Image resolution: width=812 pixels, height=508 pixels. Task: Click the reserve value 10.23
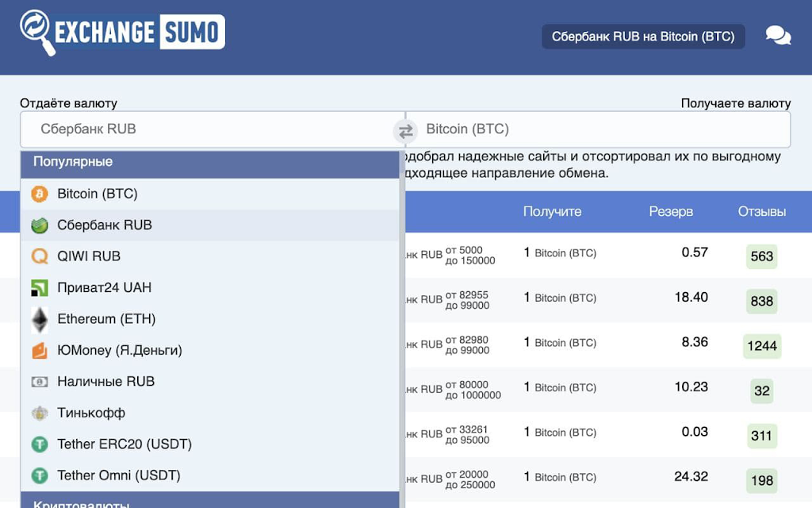691,387
